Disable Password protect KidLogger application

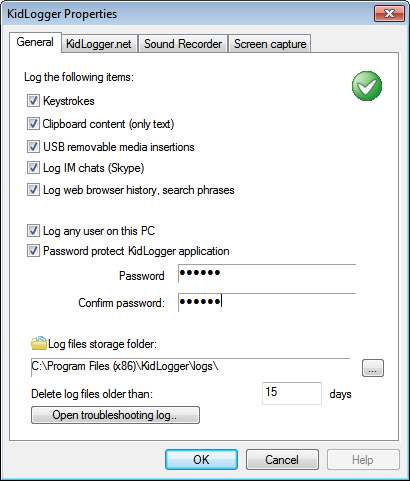tap(33, 251)
